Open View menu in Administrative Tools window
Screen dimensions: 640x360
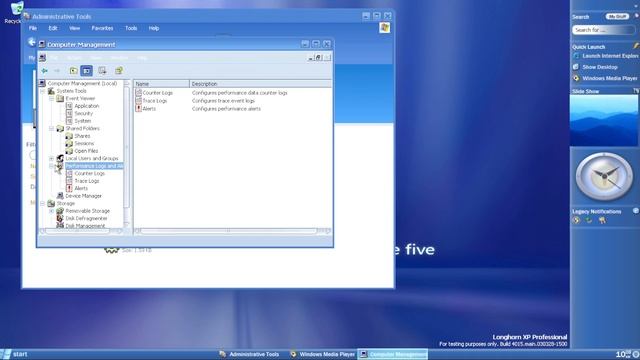pos(74,28)
